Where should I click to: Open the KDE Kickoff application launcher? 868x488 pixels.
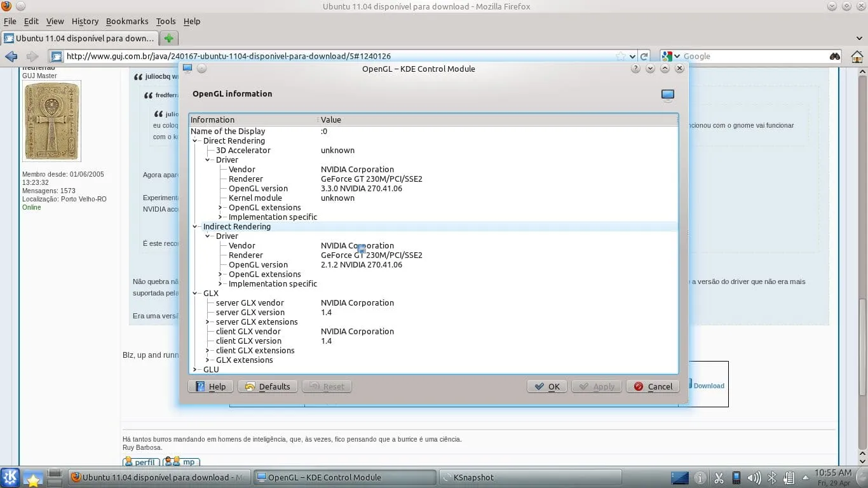[x=11, y=478]
